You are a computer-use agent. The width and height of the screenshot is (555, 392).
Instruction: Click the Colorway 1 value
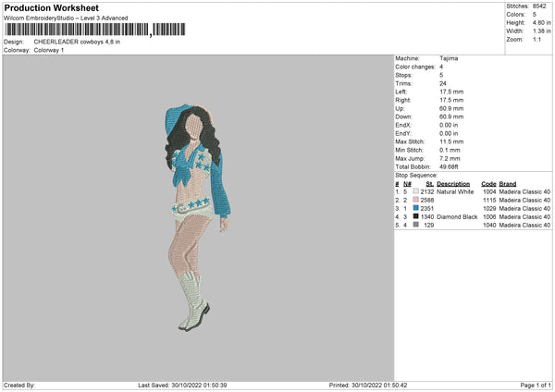pos(49,49)
